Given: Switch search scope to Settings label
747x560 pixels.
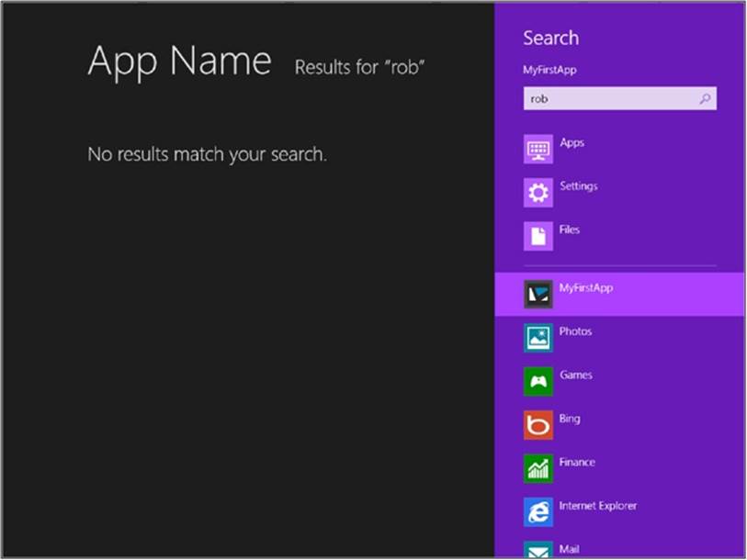Looking at the screenshot, I should coord(578,186).
